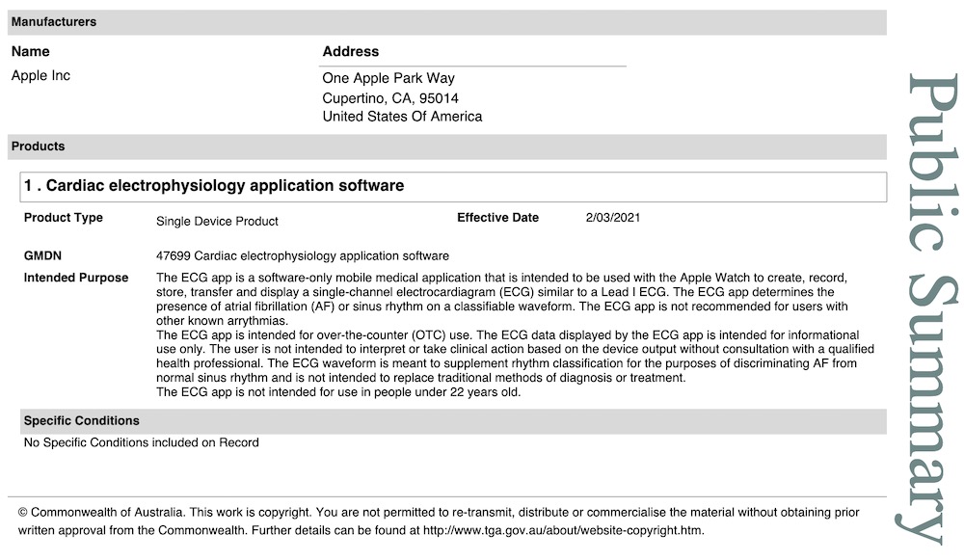
Task: Click the Name column heading
Action: tap(31, 51)
